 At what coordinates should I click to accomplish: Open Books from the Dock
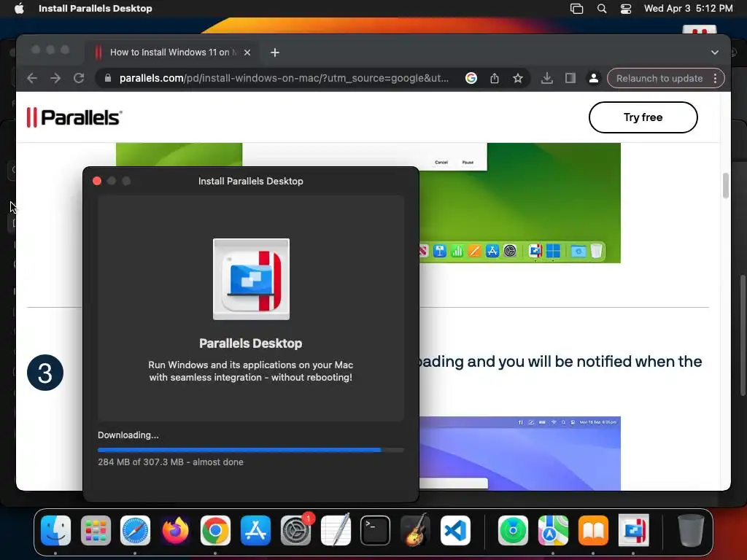click(593, 530)
